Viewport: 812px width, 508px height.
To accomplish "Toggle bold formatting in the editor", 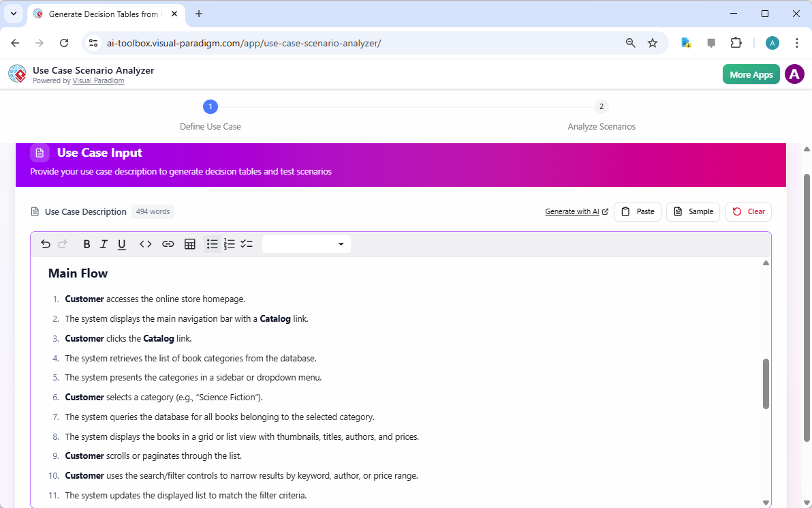I will pyautogui.click(x=87, y=243).
